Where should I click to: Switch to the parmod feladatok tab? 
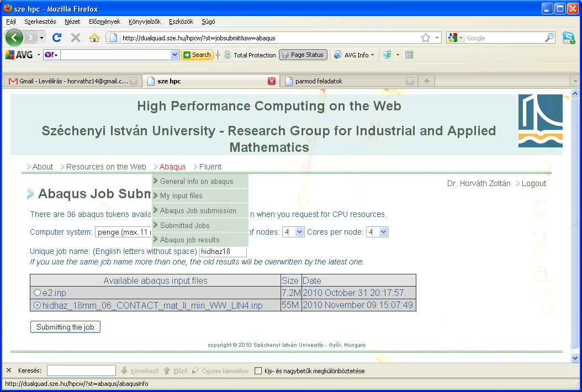[349, 81]
